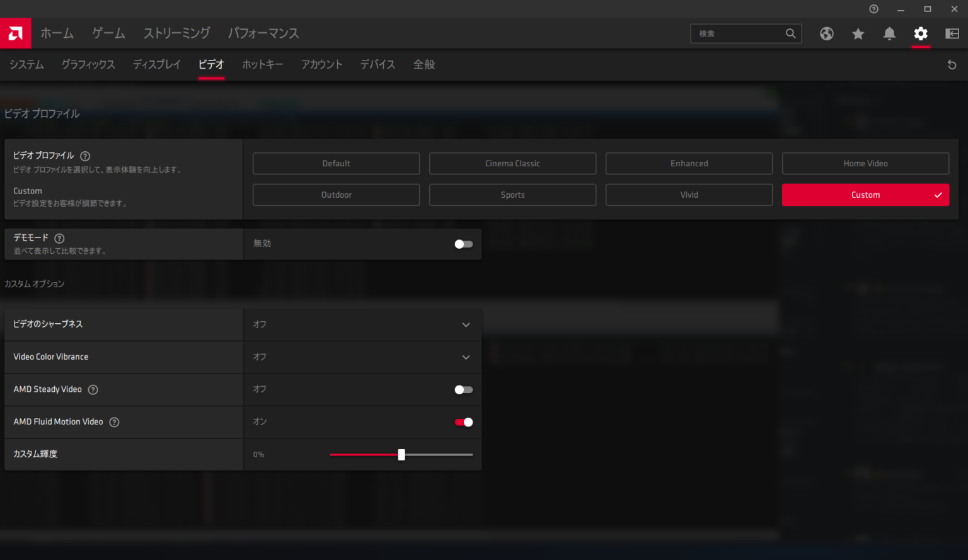
Task: Choose the Vivid video profile
Action: coord(689,195)
